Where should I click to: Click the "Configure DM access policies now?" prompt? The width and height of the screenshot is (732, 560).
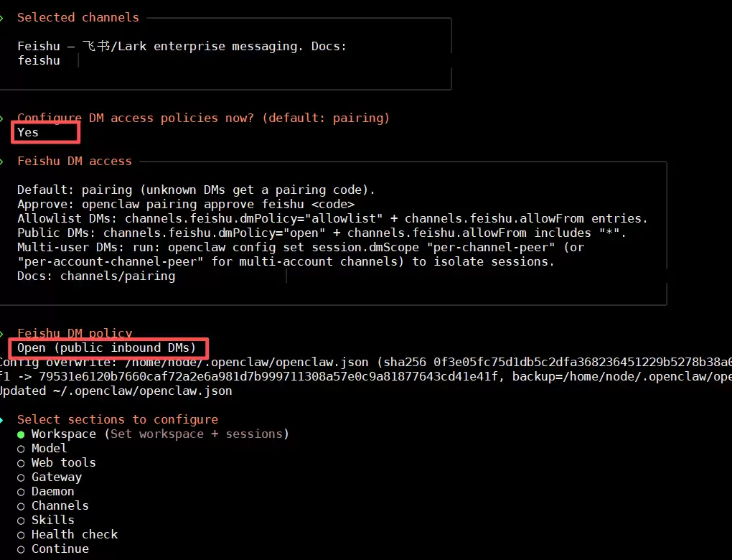pos(203,118)
